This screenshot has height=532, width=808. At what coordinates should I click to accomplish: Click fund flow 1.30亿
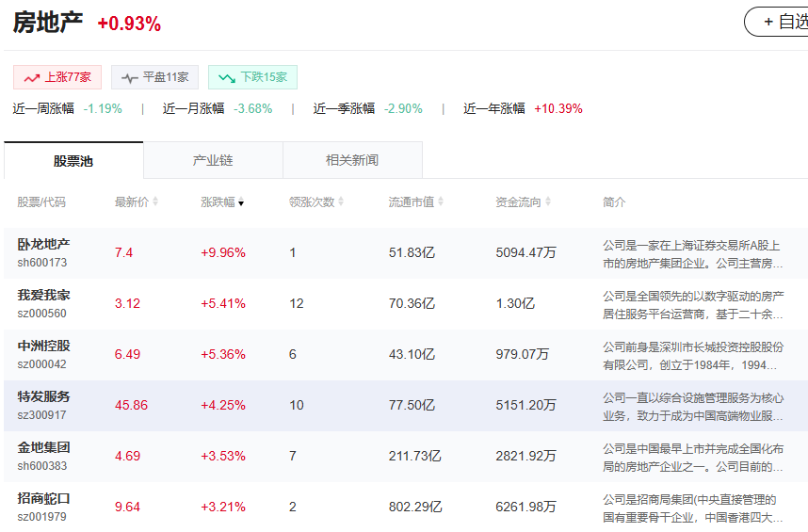tap(515, 304)
